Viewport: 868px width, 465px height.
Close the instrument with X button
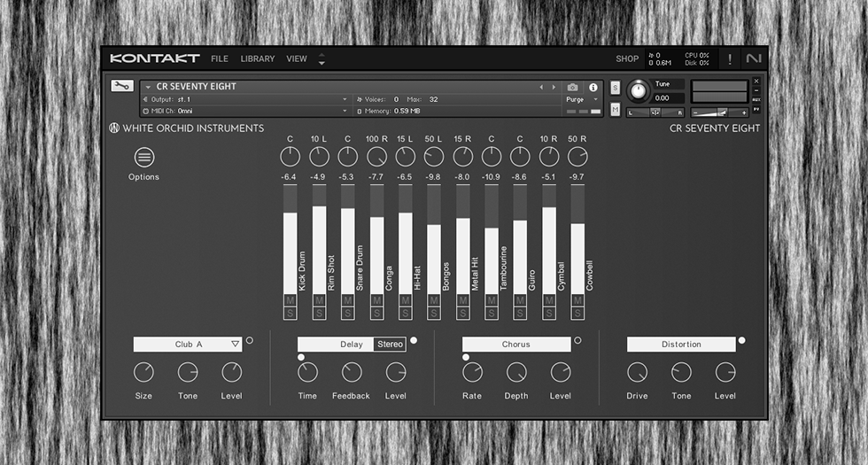[x=756, y=81]
